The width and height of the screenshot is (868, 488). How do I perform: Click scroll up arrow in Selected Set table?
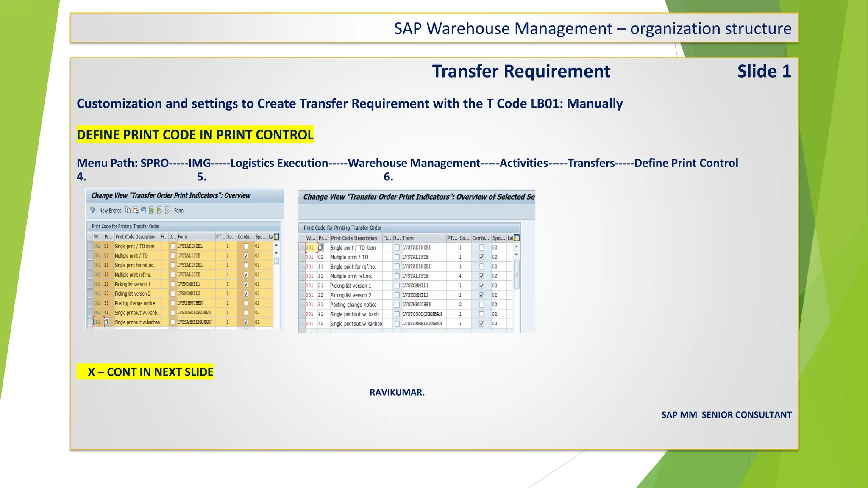(x=516, y=246)
